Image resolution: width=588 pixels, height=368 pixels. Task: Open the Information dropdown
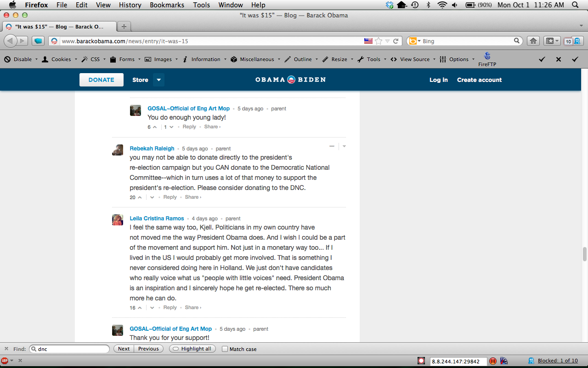[204, 59]
